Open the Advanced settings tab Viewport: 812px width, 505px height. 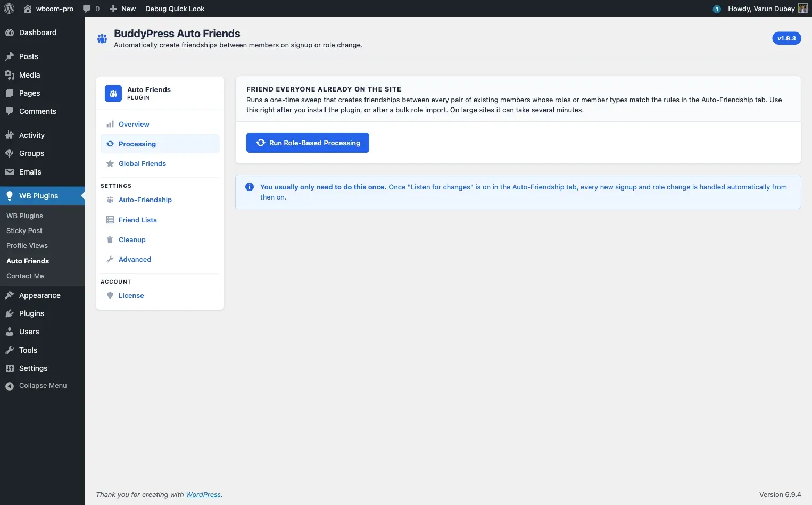click(160, 259)
